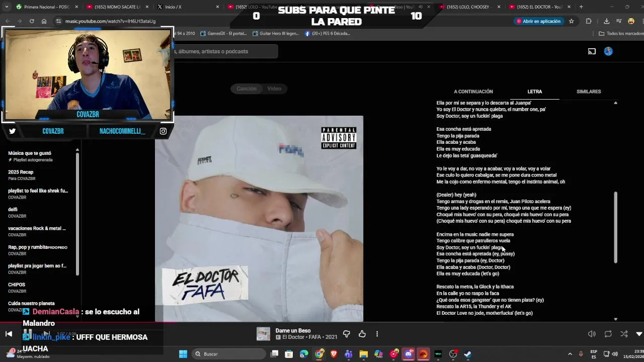Open the volume control in the player bar
644x362 pixels.
pyautogui.click(x=592, y=334)
